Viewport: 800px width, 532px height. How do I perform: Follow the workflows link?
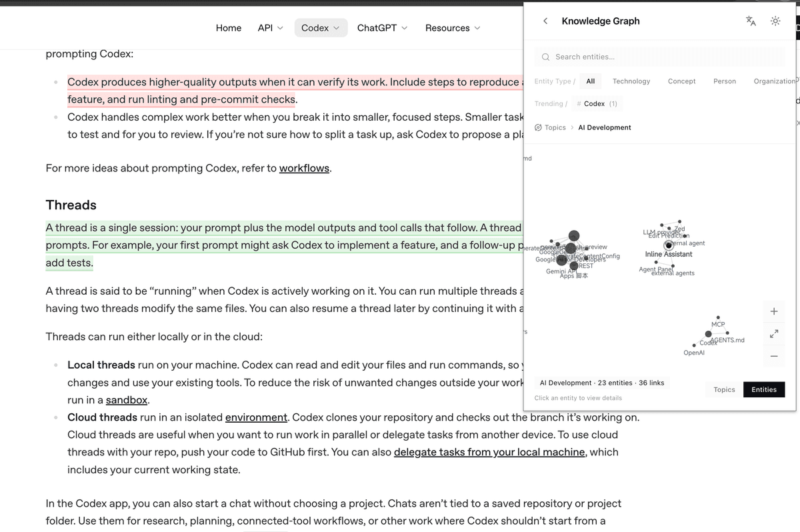point(304,168)
